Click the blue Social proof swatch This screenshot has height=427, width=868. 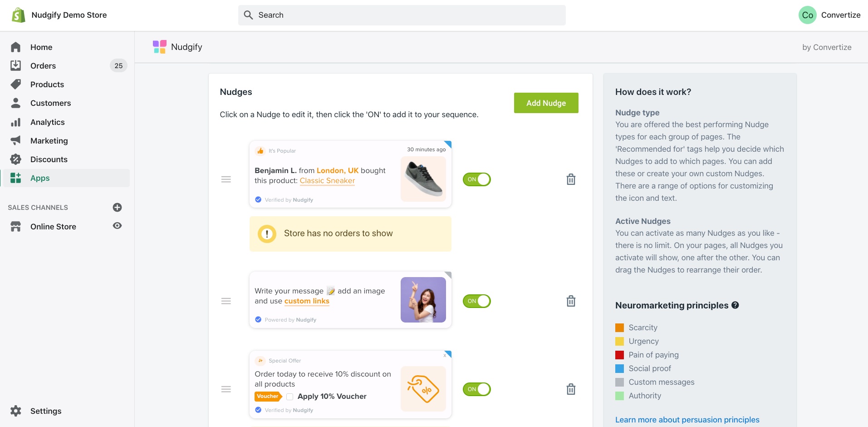(x=619, y=368)
